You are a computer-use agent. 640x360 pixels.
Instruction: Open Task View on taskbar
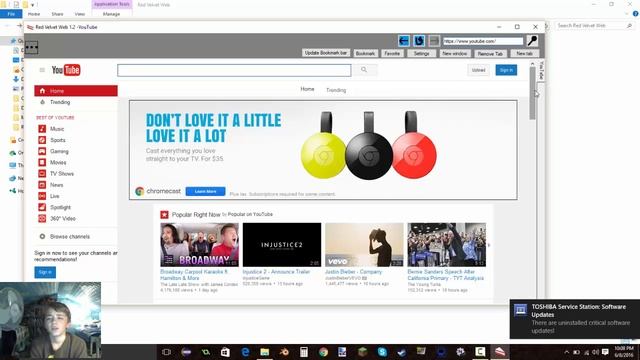(167, 352)
